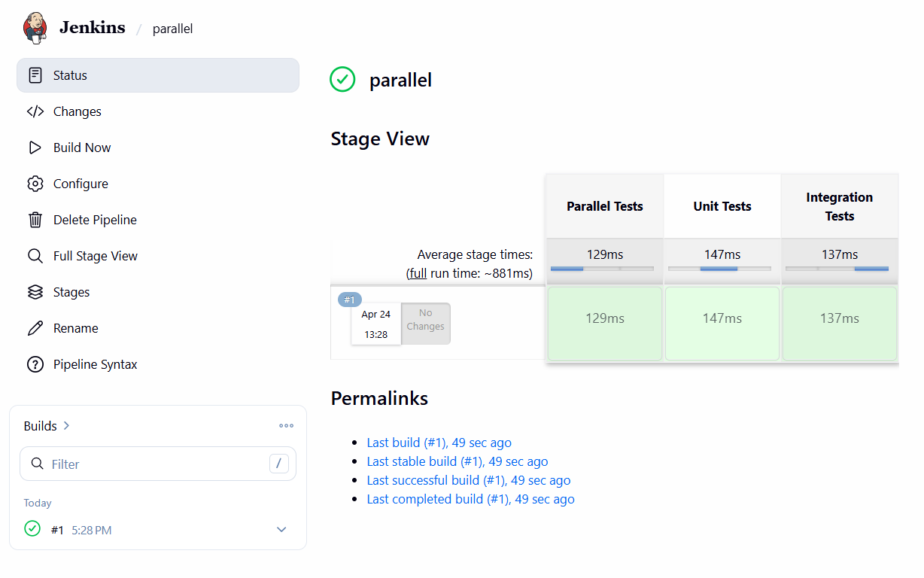924x578 pixels.
Task: Select the Status menu item
Action: [158, 75]
